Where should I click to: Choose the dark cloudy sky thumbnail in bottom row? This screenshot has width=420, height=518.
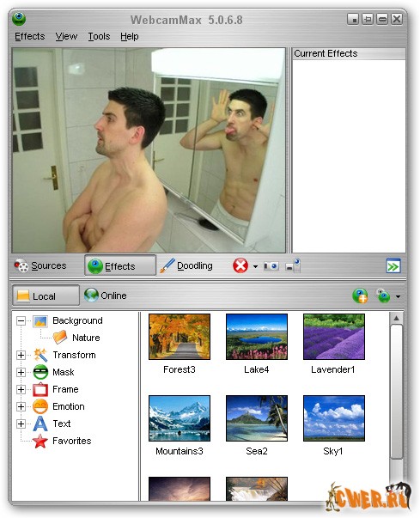(x=180, y=489)
